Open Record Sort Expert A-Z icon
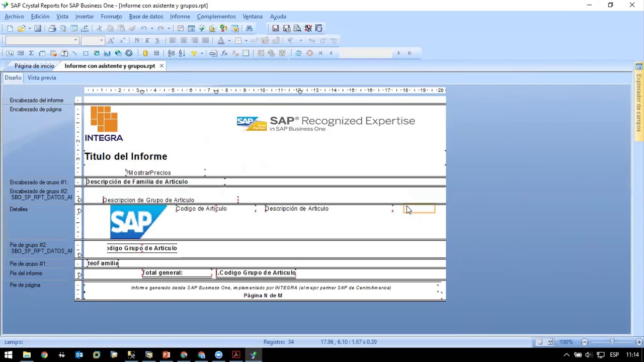Viewport: 644px width, 362px height. [182, 53]
